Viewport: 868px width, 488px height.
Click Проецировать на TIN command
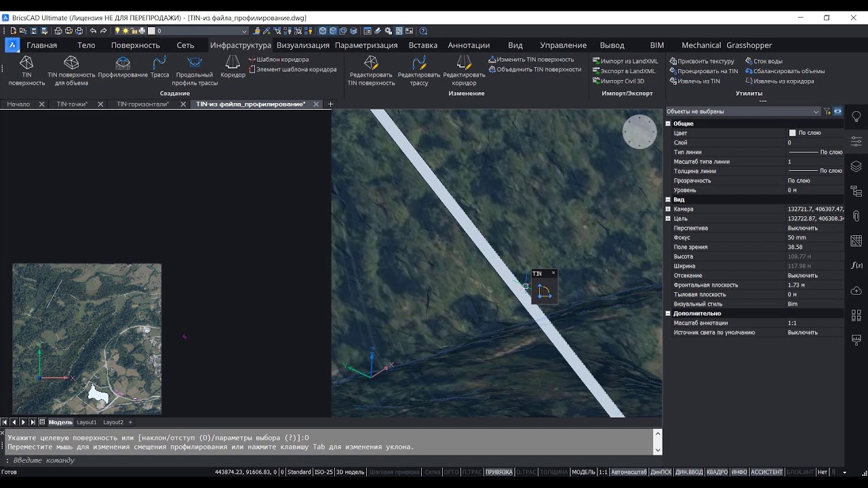pyautogui.click(x=704, y=71)
